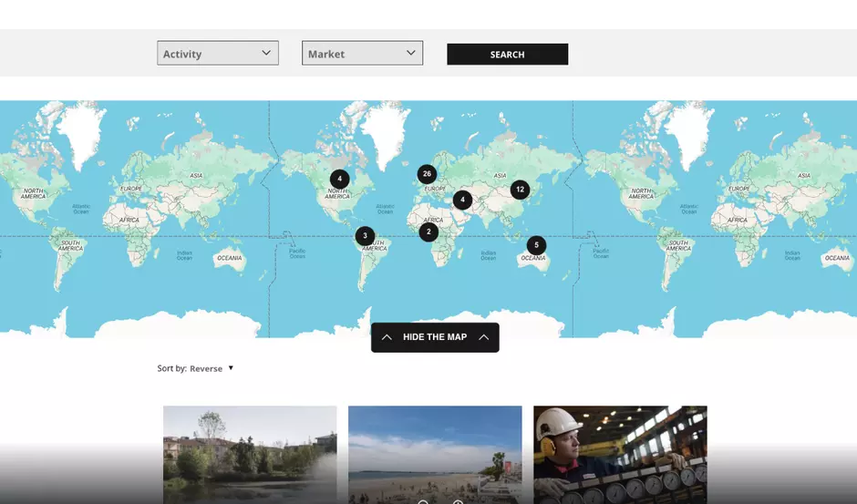Image resolution: width=857 pixels, height=504 pixels.
Task: Select the map cluster marker numbered 12
Action: point(520,190)
